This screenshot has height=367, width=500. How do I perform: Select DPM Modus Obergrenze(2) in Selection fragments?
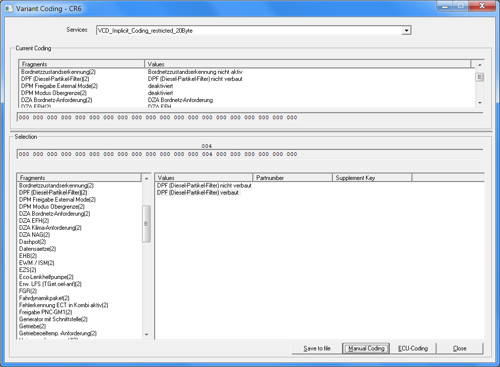(x=52, y=207)
